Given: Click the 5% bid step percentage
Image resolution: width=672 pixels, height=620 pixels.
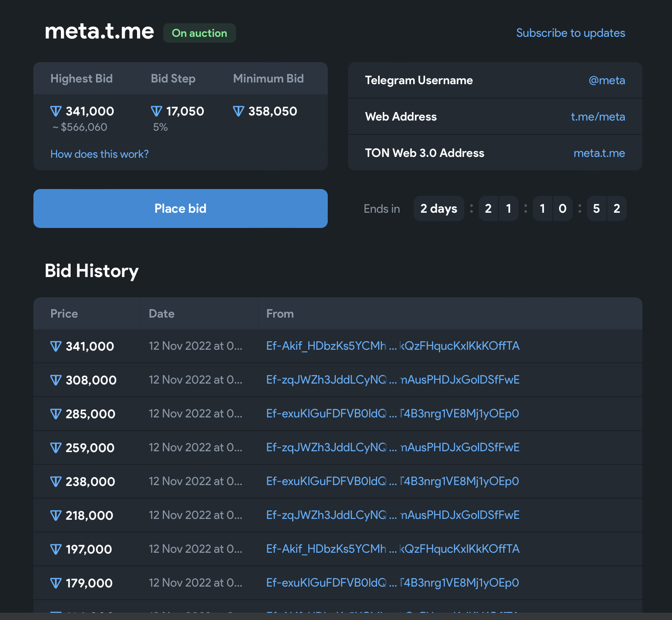Looking at the screenshot, I should [160, 127].
